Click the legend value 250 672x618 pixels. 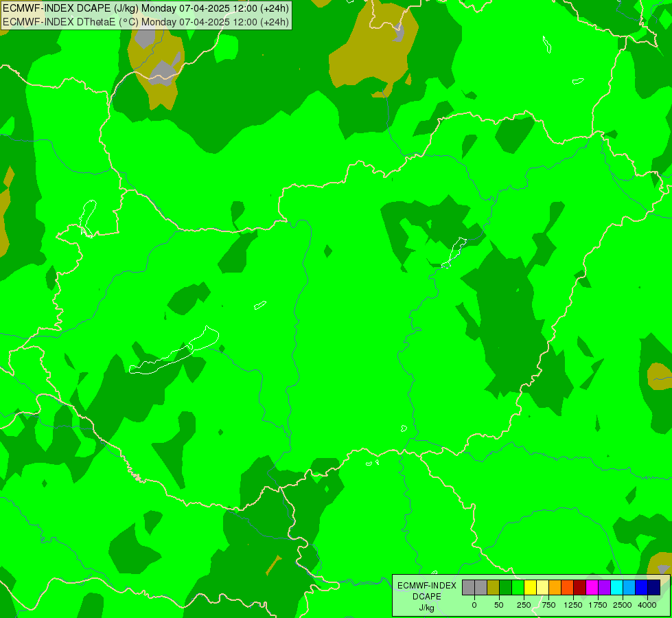point(524,605)
